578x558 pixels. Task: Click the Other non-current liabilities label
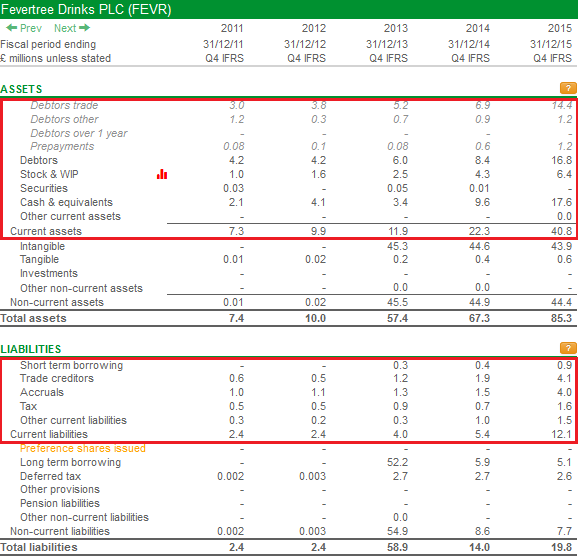84,517
